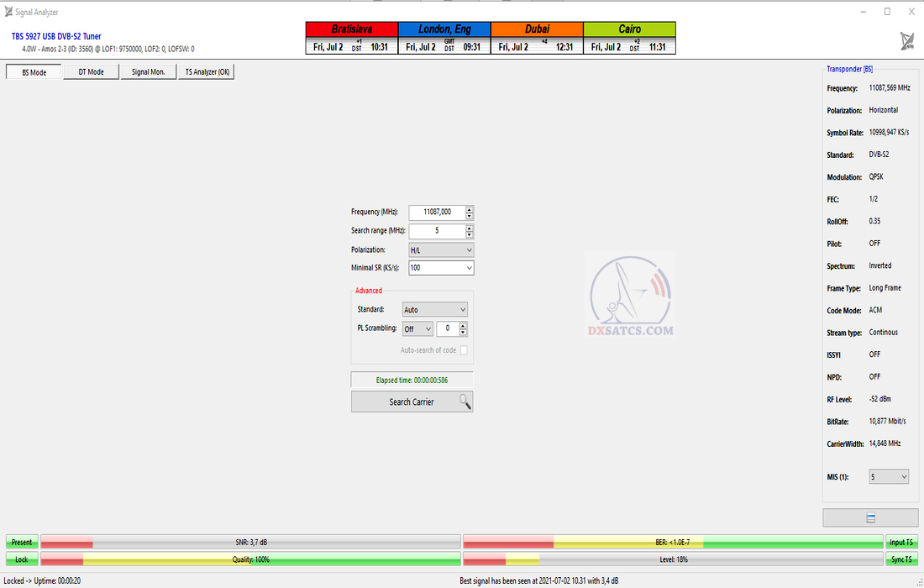Switch to the DT Mode tab
The height and width of the screenshot is (588, 924).
(91, 72)
